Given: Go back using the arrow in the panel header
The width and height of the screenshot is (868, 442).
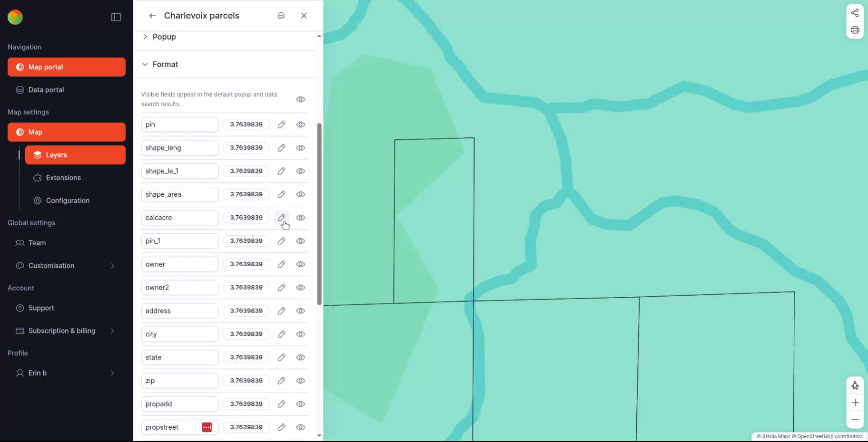Looking at the screenshot, I should click(152, 15).
